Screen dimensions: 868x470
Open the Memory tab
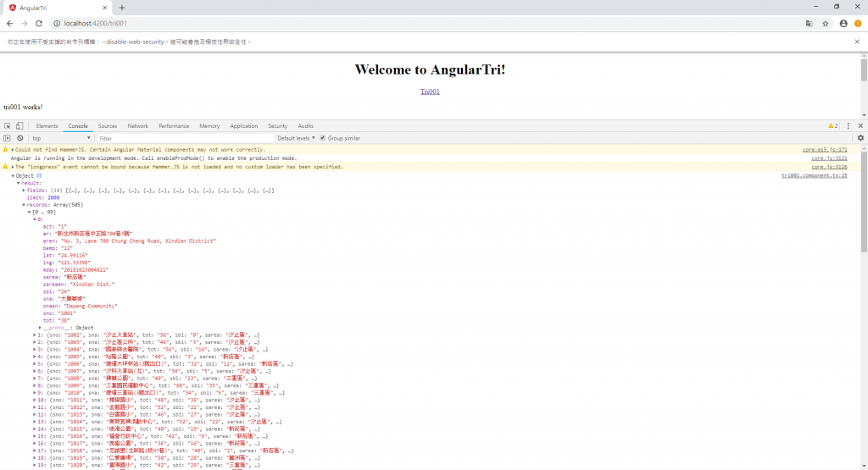(x=209, y=126)
